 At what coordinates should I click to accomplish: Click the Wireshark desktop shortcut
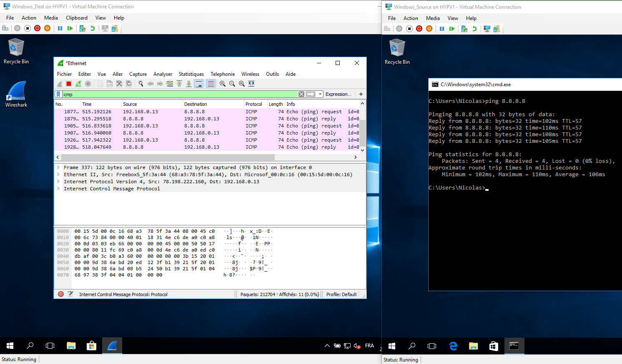16,94
